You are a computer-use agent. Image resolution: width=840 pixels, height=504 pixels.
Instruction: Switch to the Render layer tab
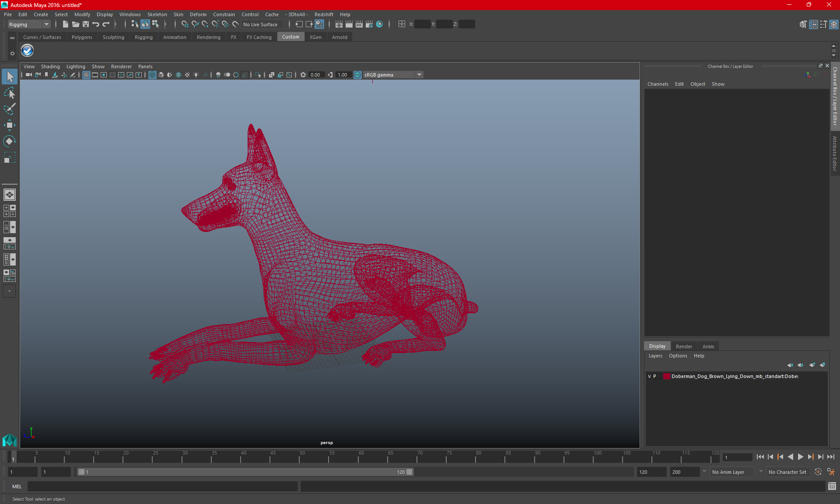click(x=684, y=346)
